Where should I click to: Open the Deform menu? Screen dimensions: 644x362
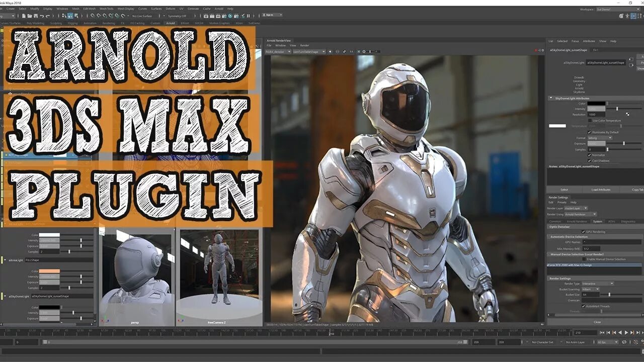[x=171, y=9]
